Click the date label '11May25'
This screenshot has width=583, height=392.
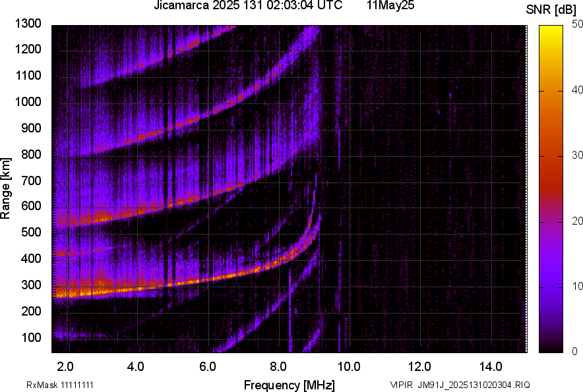point(390,5)
